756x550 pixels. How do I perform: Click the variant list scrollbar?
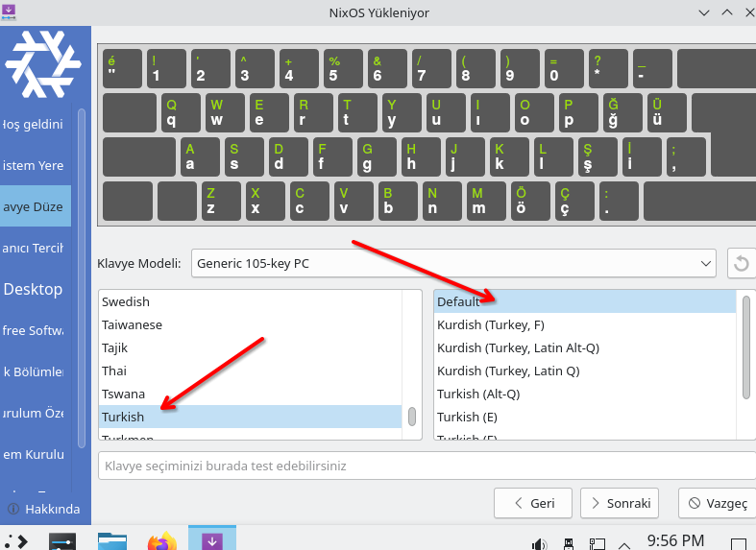pyautogui.click(x=746, y=346)
